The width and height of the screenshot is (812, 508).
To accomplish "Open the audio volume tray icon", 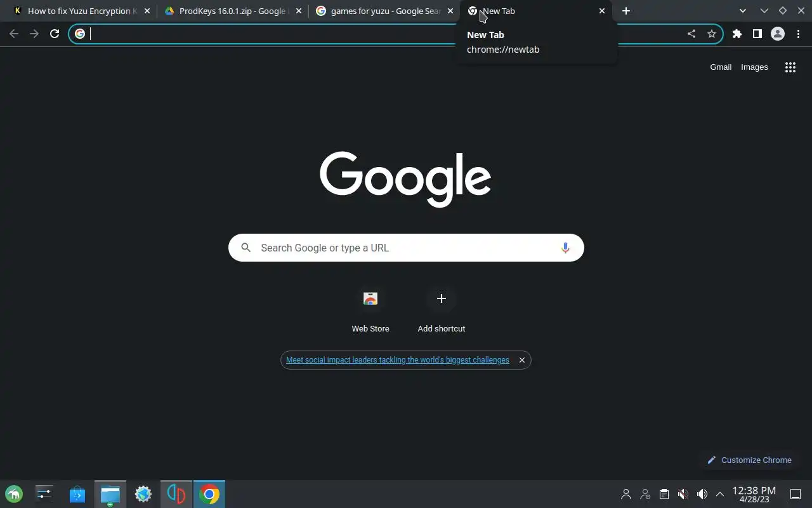I will 702,494.
